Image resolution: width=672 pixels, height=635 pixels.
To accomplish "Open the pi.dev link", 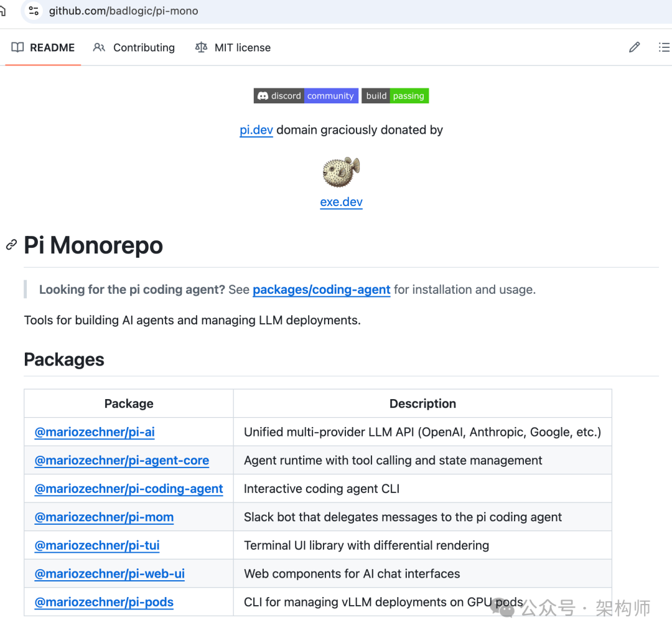I will (256, 129).
